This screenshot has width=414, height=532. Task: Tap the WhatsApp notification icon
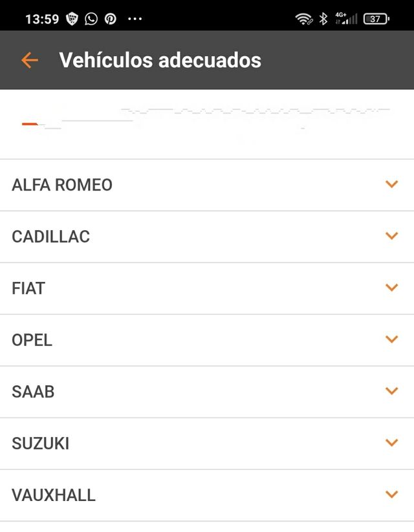coord(91,19)
